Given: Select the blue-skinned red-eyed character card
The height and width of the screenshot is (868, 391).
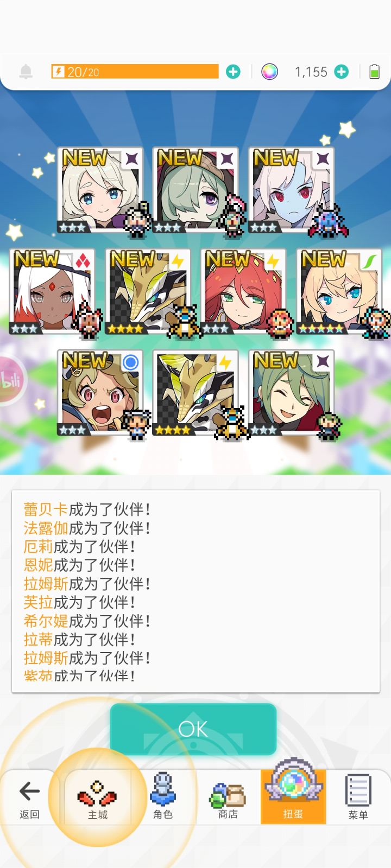Looking at the screenshot, I should (291, 190).
